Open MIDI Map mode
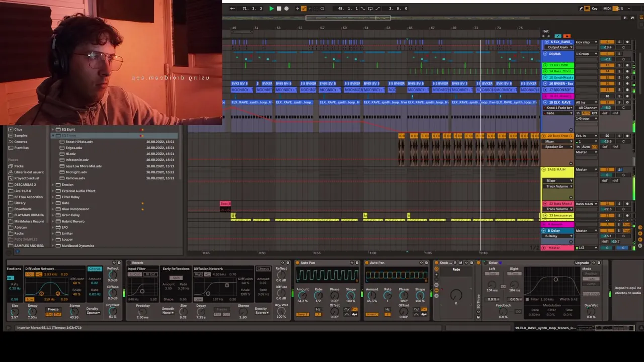 607,8
